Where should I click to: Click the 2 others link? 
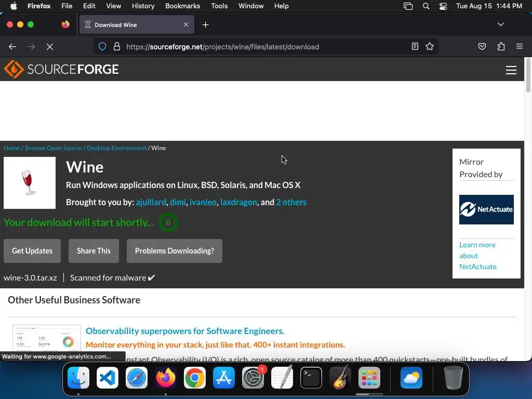click(291, 202)
